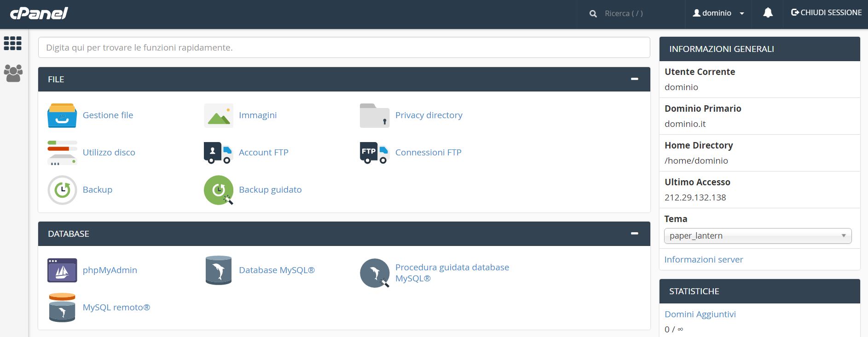Click the Privacy directory link
Image resolution: width=868 pixels, height=337 pixels.
[429, 115]
